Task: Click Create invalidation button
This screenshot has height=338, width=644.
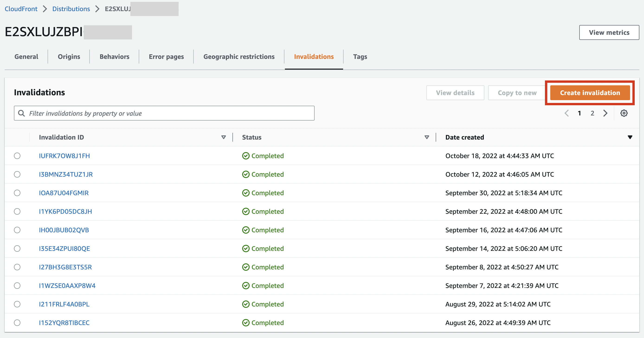Action: 590,93
